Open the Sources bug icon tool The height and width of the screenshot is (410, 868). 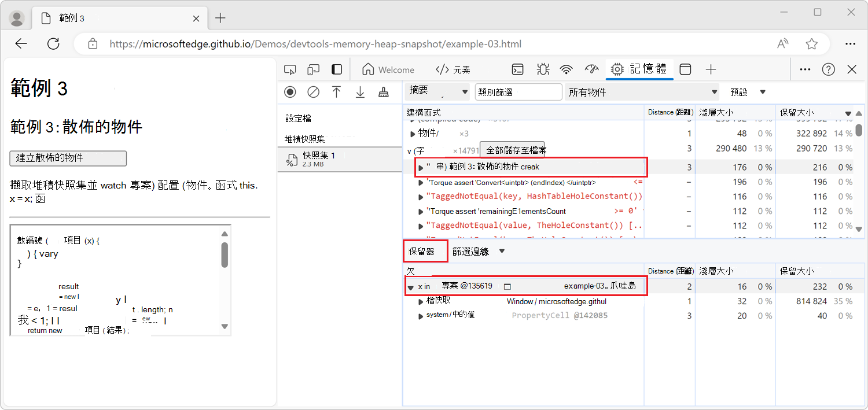(542, 70)
